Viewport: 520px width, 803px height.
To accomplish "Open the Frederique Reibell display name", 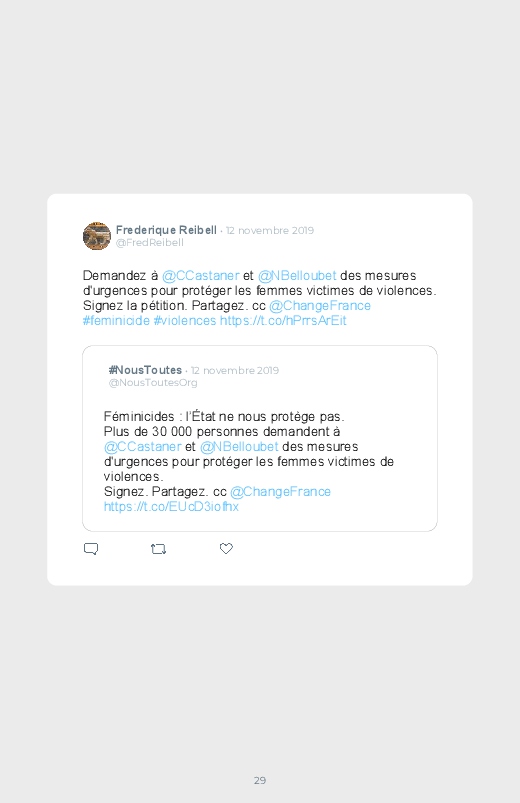I will (x=166, y=230).
